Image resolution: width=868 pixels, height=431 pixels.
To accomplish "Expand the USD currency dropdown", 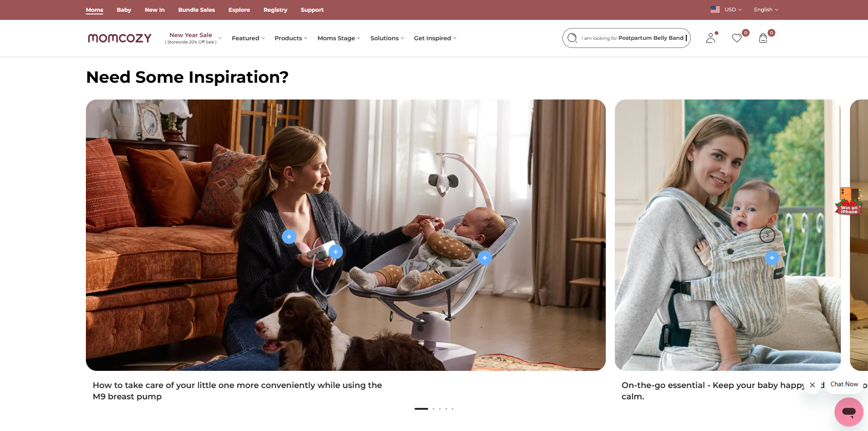I will (726, 9).
